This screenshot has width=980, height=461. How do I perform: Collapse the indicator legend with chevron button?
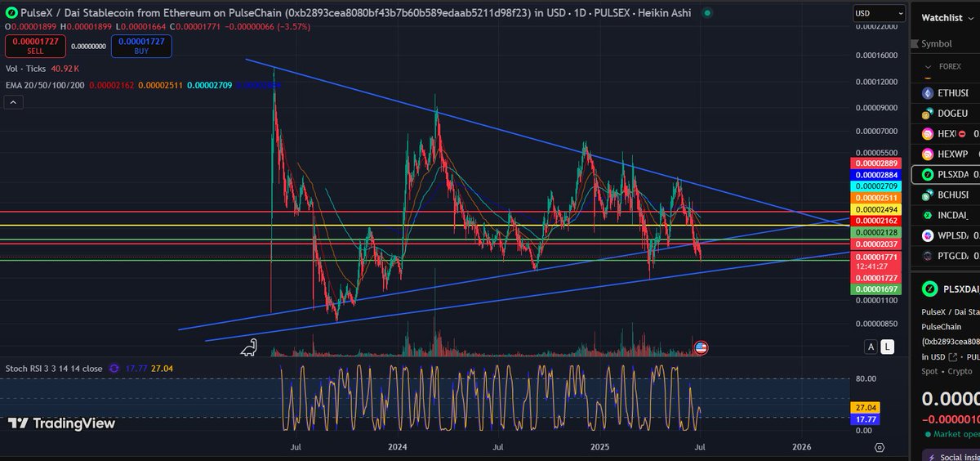(x=13, y=102)
